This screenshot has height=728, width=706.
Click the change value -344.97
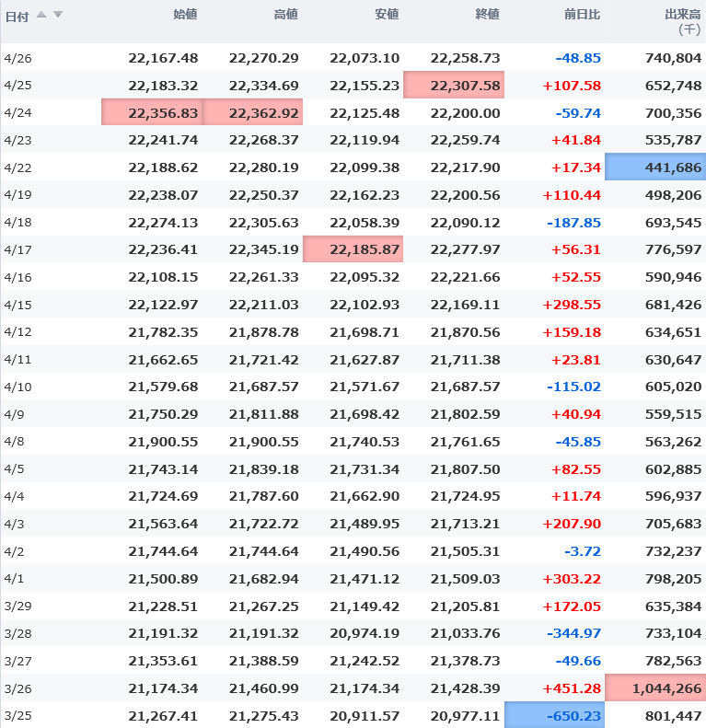click(x=574, y=633)
